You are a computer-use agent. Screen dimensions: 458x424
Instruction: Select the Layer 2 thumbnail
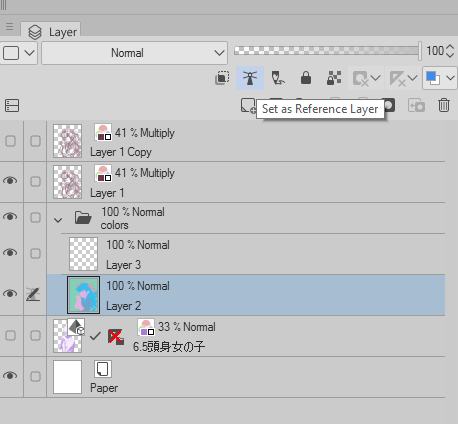pyautogui.click(x=83, y=295)
